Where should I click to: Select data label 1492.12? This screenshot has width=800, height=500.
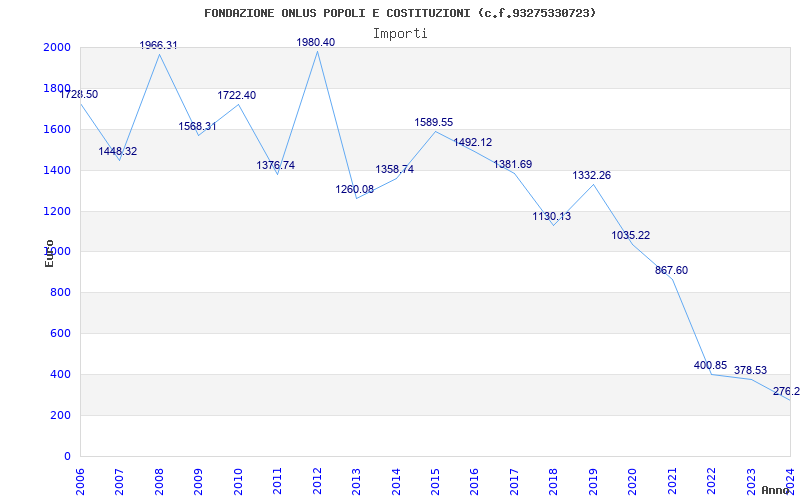click(473, 142)
